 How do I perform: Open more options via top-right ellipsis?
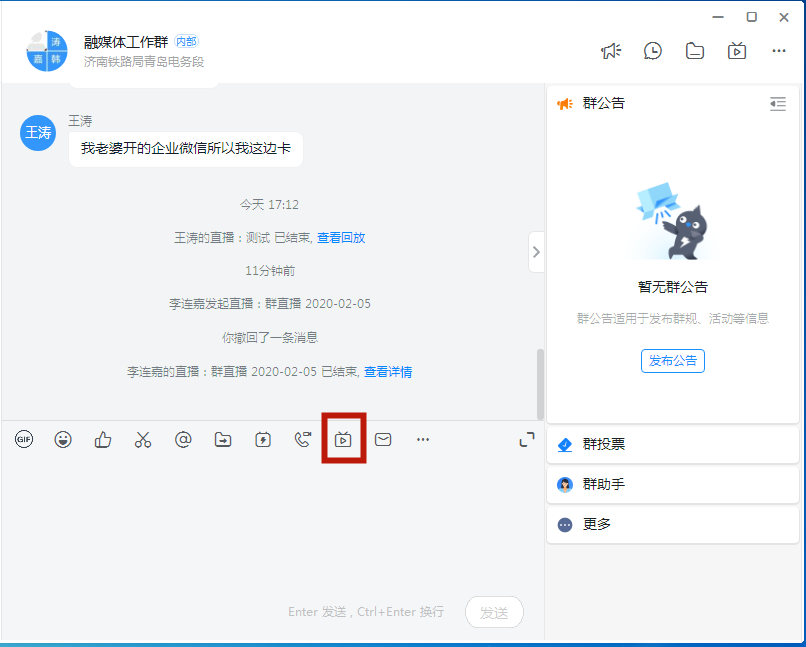[779, 50]
